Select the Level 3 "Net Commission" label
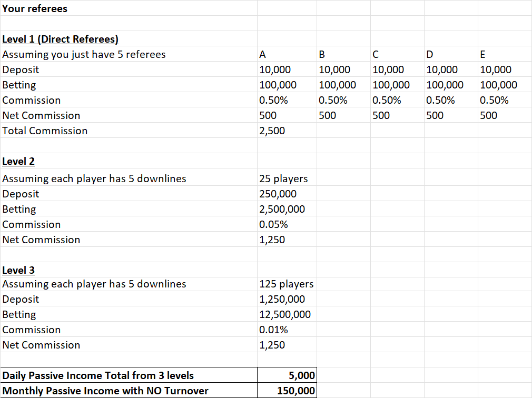Screen dimensions: 532x398 point(42,345)
